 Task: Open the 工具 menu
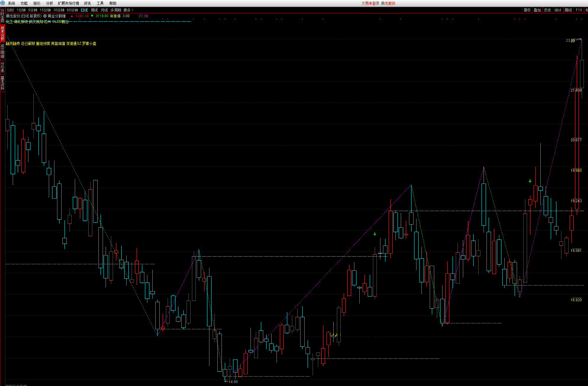100,3
